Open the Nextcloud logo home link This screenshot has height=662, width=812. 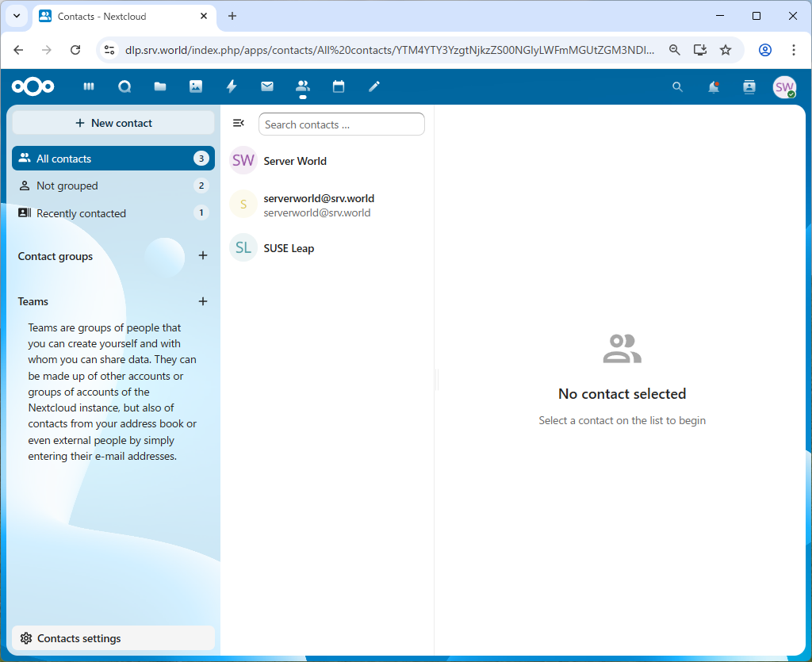33,86
